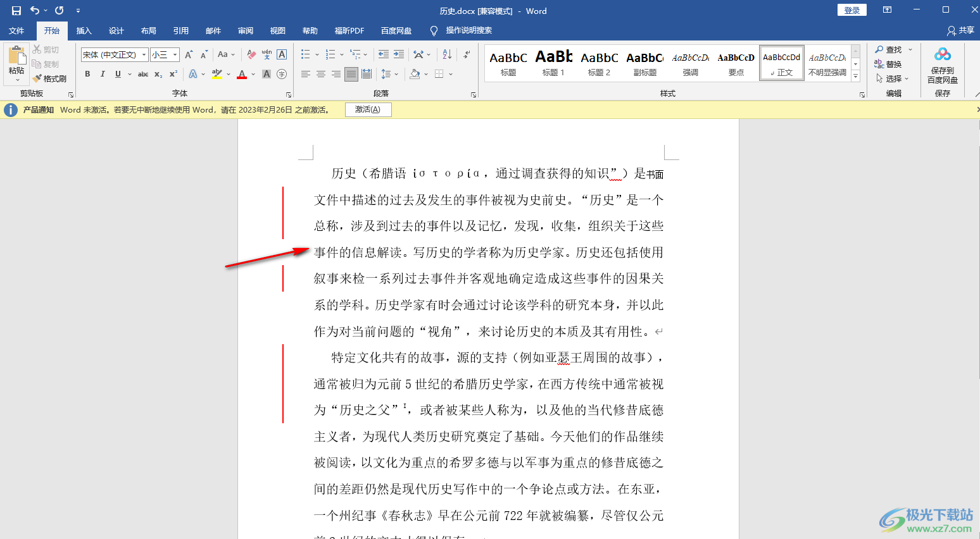Apply shading with the paint bucket
This screenshot has height=539, width=980.
click(415, 75)
